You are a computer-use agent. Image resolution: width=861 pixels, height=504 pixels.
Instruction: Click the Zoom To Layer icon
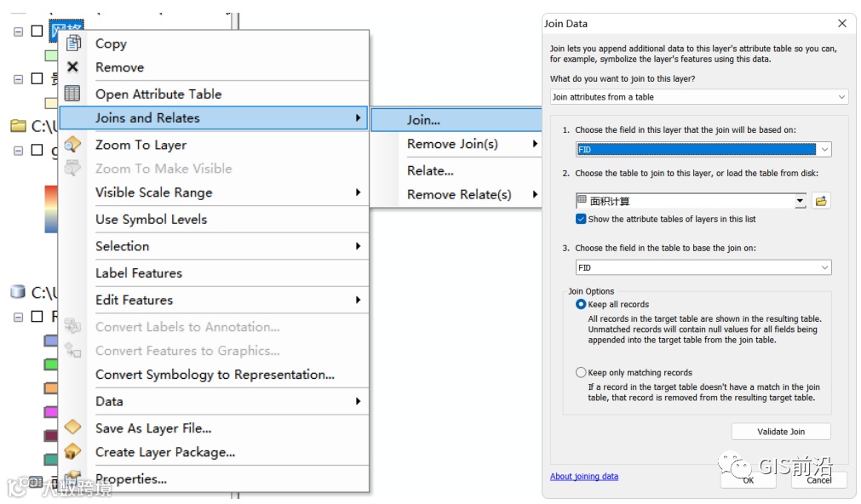[73, 145]
